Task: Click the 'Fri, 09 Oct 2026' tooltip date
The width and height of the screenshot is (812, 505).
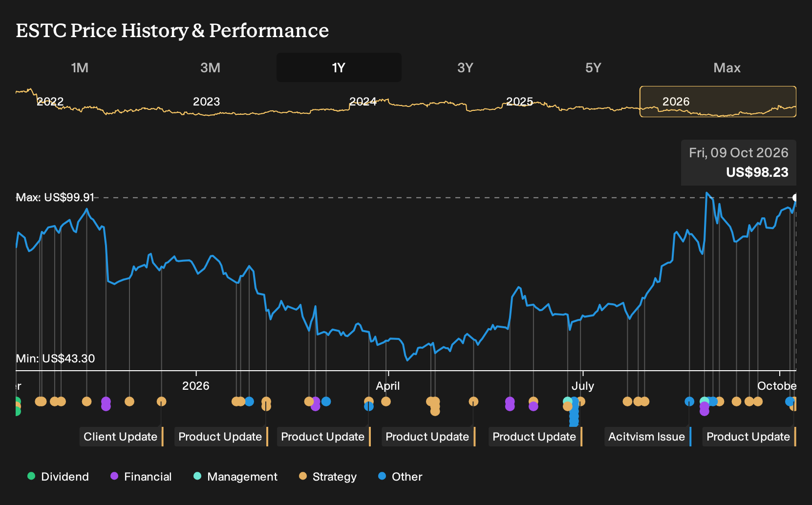Action: tap(739, 153)
